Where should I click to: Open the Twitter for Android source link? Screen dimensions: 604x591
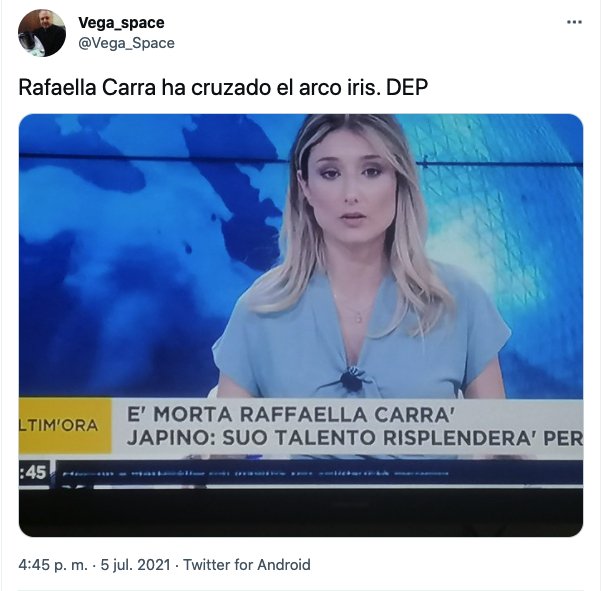click(x=247, y=565)
